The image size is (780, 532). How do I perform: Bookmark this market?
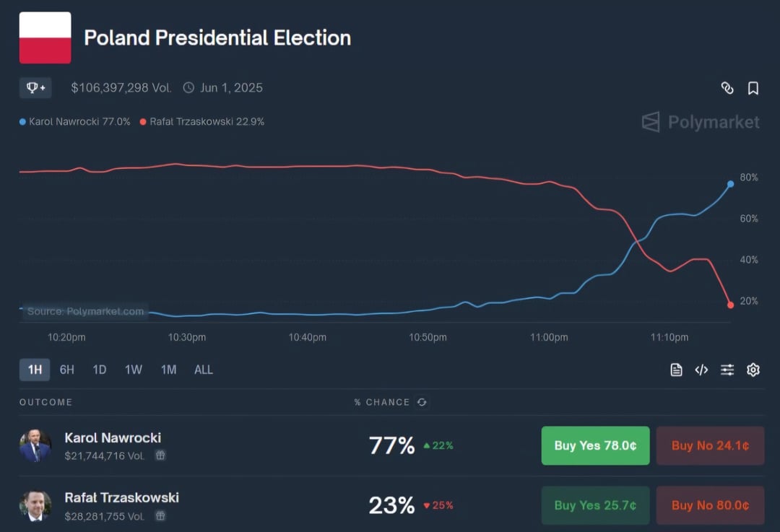tap(753, 87)
